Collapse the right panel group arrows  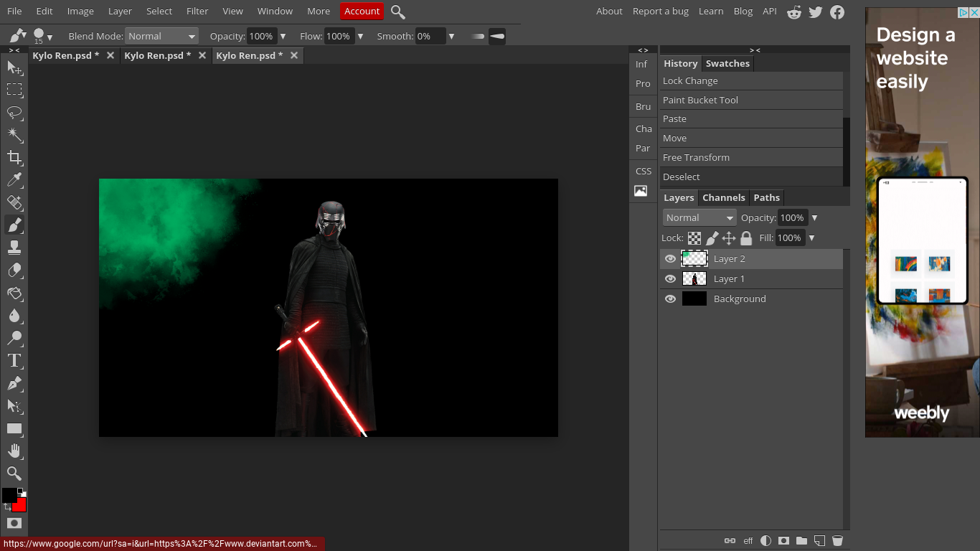point(755,50)
